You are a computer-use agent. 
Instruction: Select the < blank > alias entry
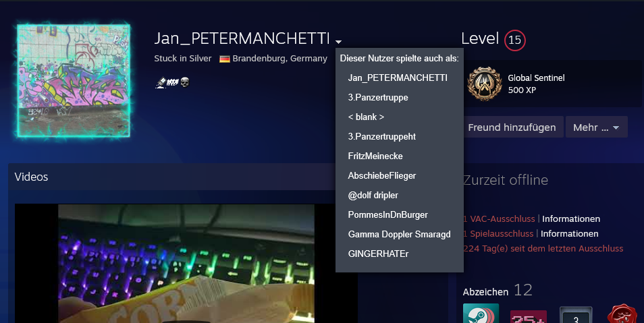click(x=366, y=117)
